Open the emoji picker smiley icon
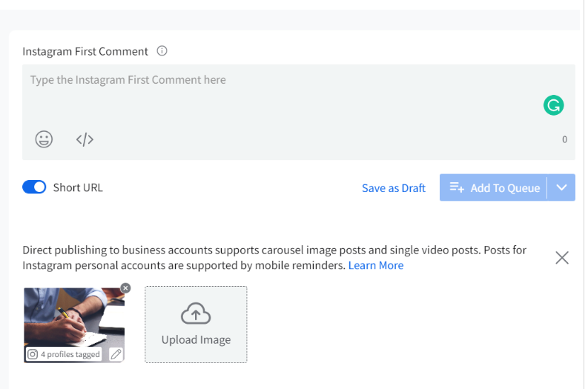The width and height of the screenshot is (588, 389). click(44, 139)
